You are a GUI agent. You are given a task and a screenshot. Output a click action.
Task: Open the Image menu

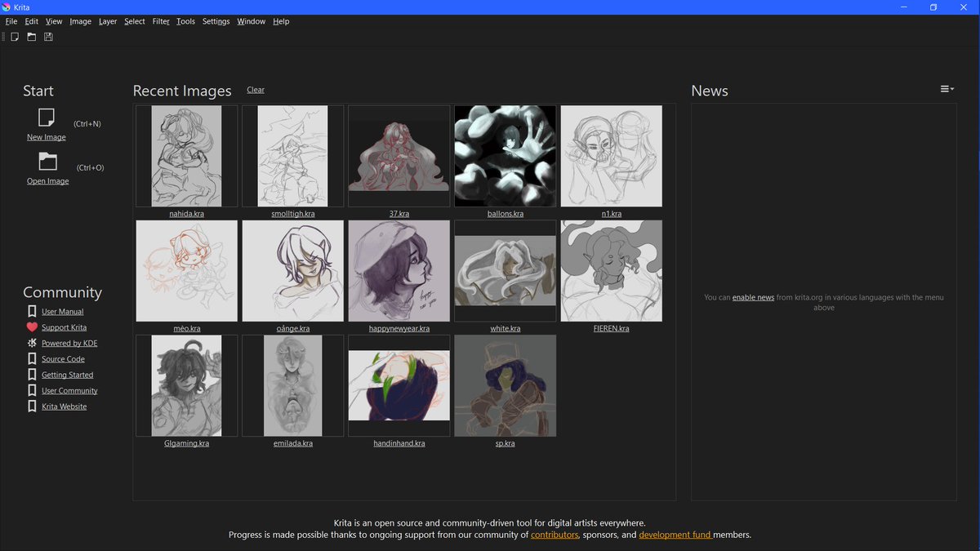(80, 21)
